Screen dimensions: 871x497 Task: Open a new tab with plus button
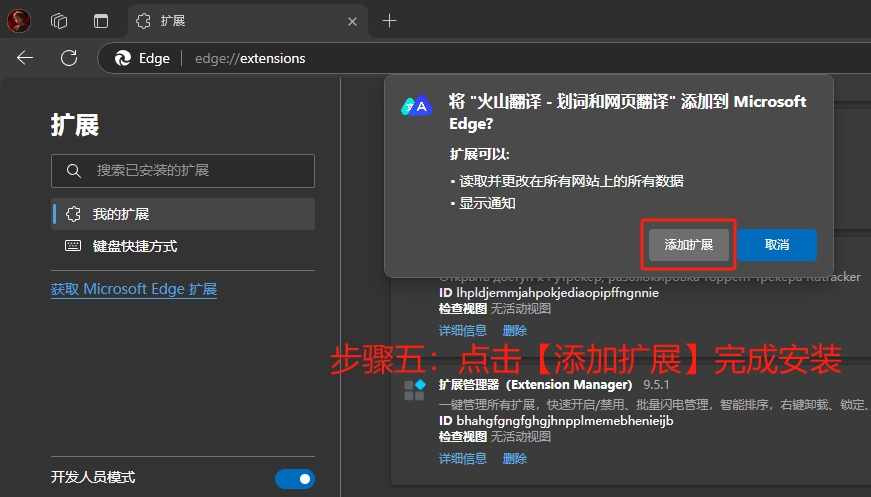(389, 21)
